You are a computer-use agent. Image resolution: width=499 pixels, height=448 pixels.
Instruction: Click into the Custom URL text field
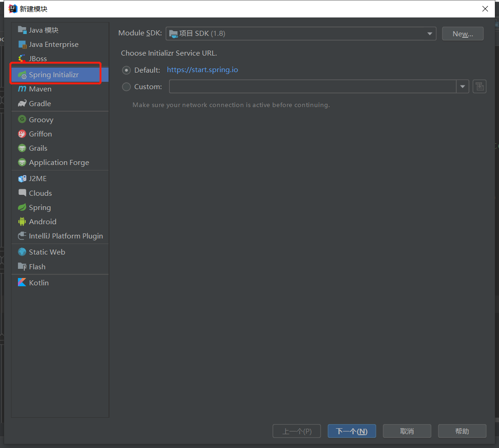[312, 87]
